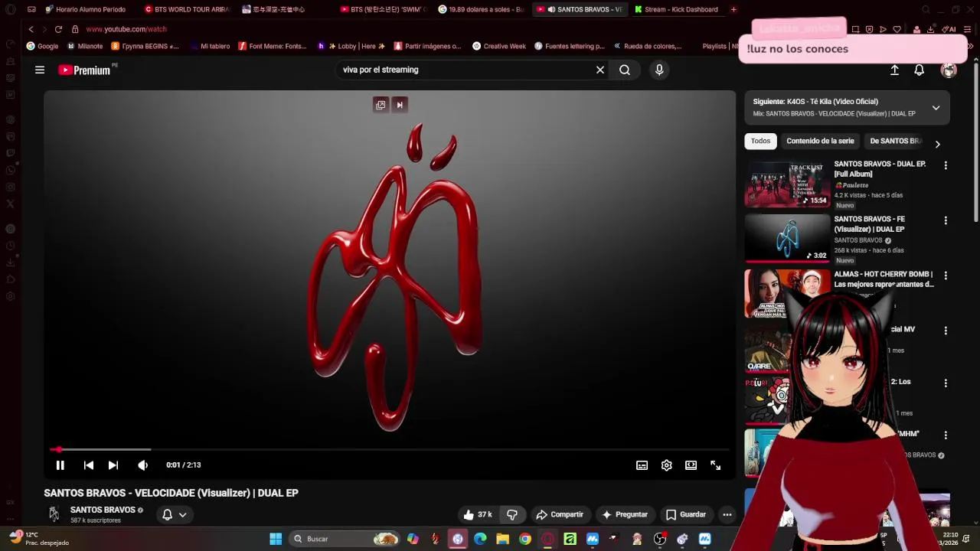Open ALMAS - HOT CHERRY BOMB title
The width and height of the screenshot is (980, 551).
pos(884,279)
